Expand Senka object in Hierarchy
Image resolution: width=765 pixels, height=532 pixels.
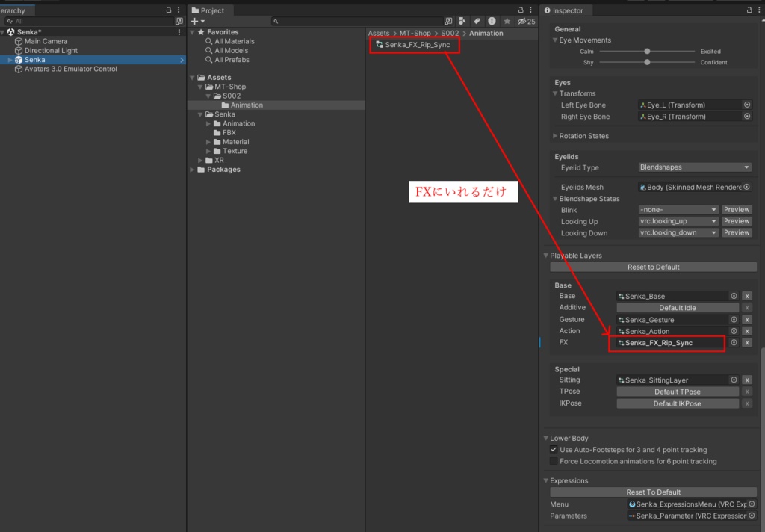(x=9, y=60)
